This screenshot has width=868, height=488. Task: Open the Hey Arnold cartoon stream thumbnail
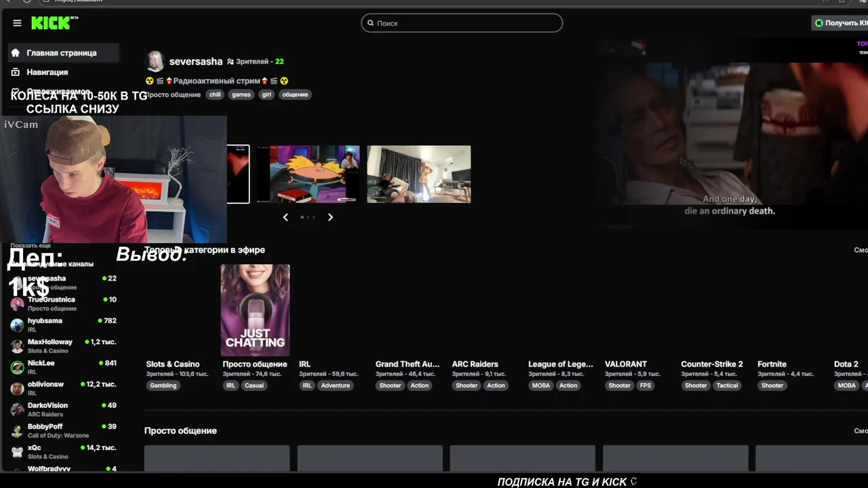tap(309, 174)
